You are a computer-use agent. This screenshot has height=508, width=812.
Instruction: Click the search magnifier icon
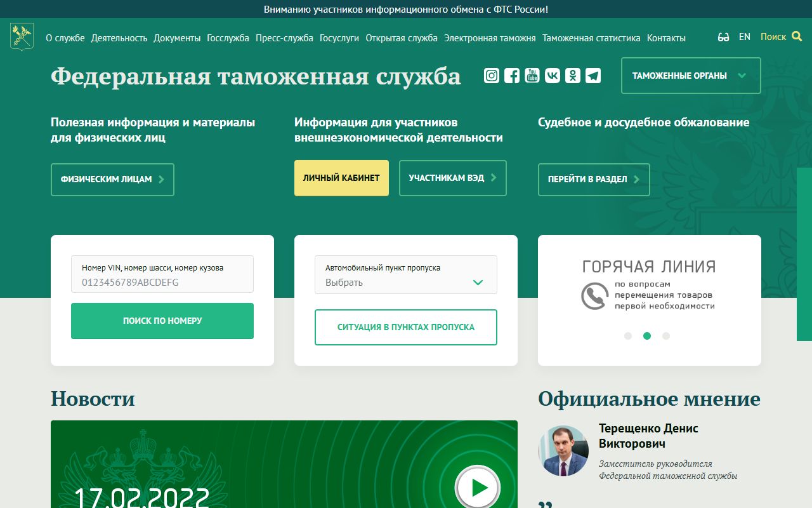tap(797, 37)
